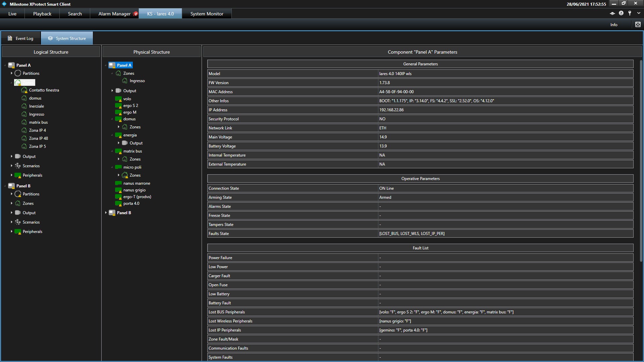644x362 pixels.
Task: Click the Arming State value Armed
Action: pos(385,197)
